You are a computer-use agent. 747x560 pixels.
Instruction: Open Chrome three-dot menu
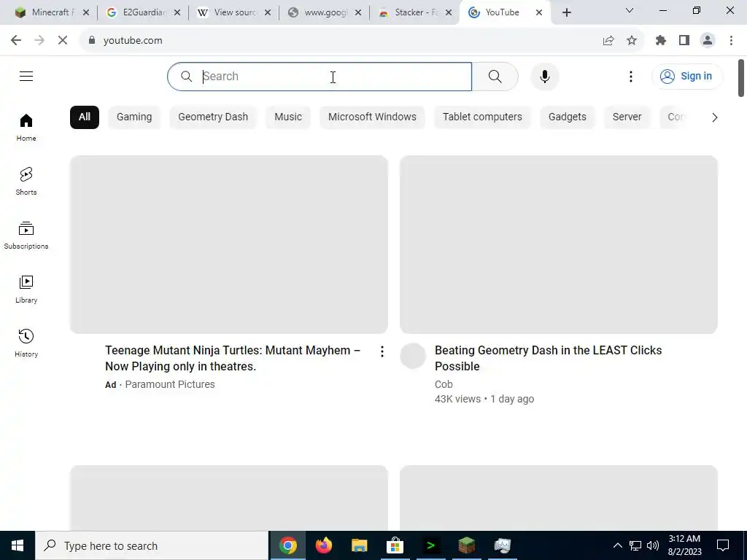[x=731, y=41]
